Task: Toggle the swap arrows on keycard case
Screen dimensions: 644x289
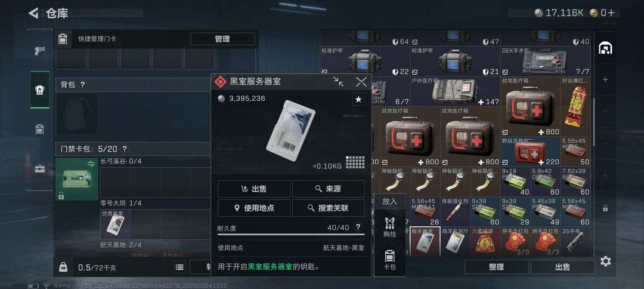Action: (x=91, y=164)
